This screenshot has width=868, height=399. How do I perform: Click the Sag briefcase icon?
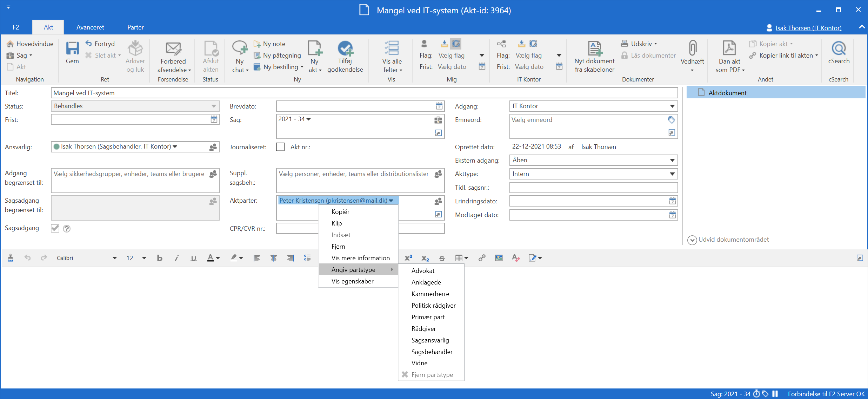pyautogui.click(x=438, y=120)
